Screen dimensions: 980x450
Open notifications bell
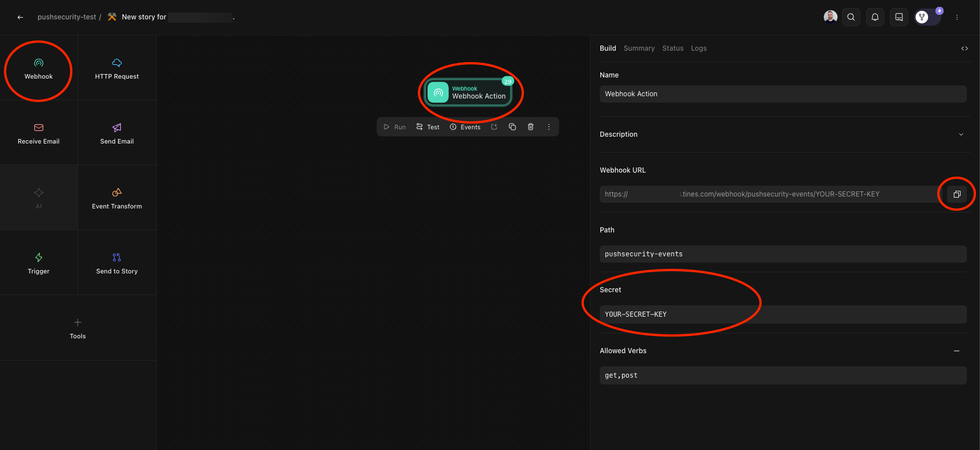(875, 17)
